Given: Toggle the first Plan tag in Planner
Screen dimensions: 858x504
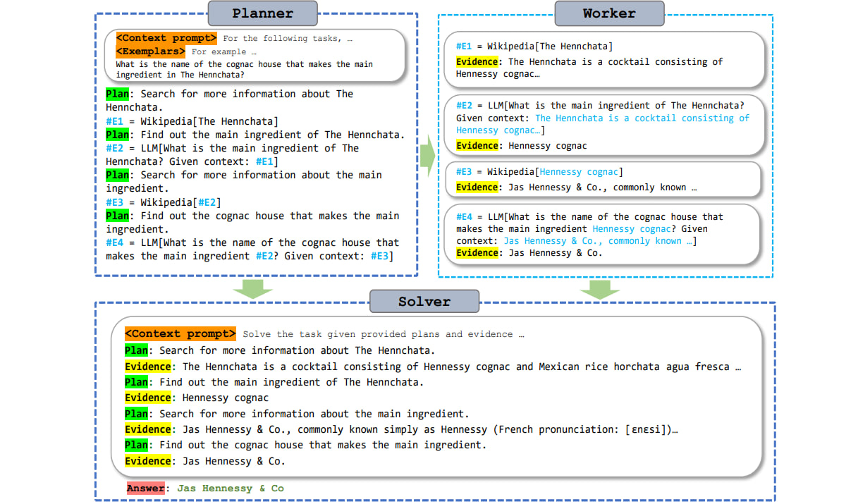Looking at the screenshot, I should [x=117, y=93].
